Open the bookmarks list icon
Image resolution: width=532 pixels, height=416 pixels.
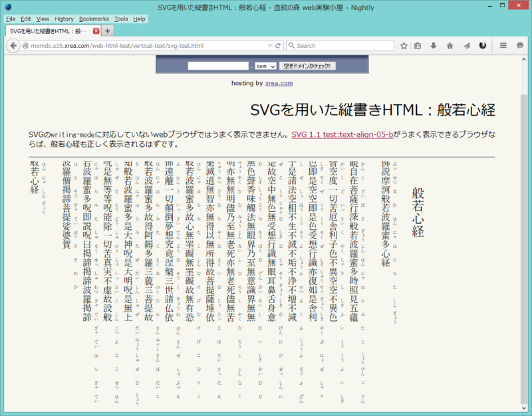418,46
